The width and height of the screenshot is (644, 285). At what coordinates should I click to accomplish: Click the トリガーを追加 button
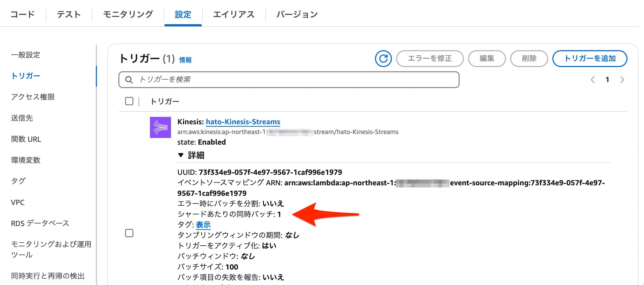click(x=590, y=59)
